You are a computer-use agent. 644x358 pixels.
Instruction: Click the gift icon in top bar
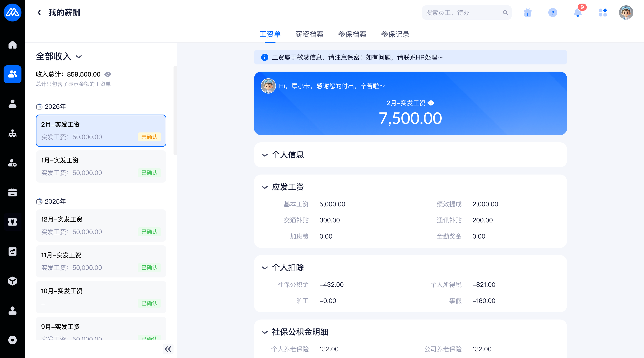(527, 13)
